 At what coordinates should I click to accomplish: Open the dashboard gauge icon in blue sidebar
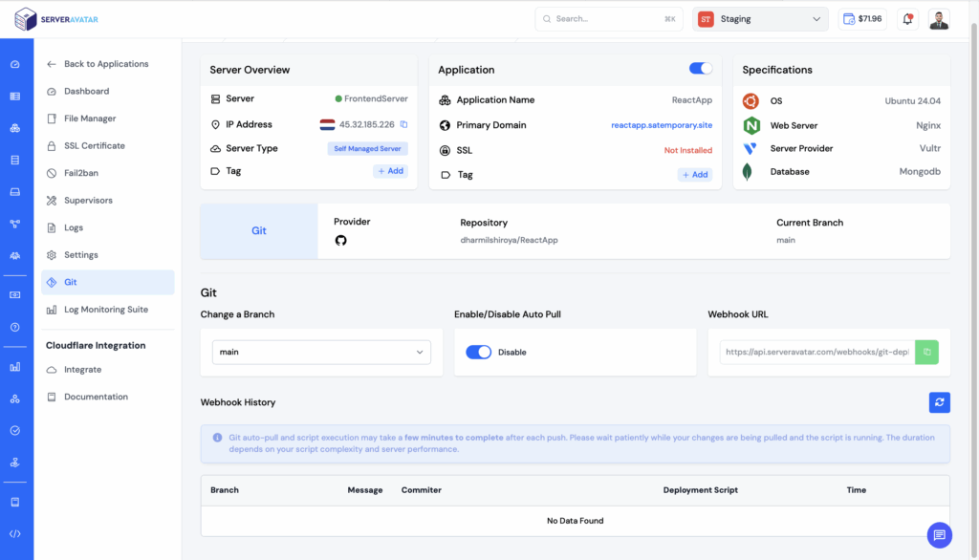pyautogui.click(x=15, y=64)
